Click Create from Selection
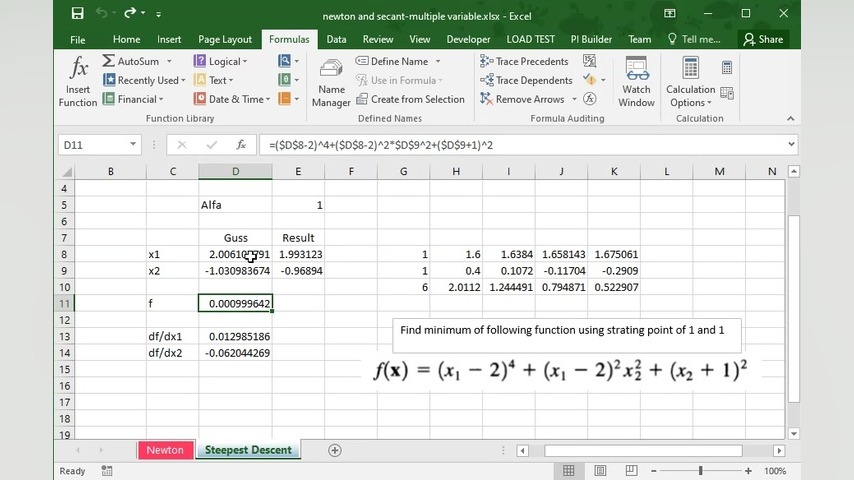This screenshot has height=480, width=854. click(410, 99)
